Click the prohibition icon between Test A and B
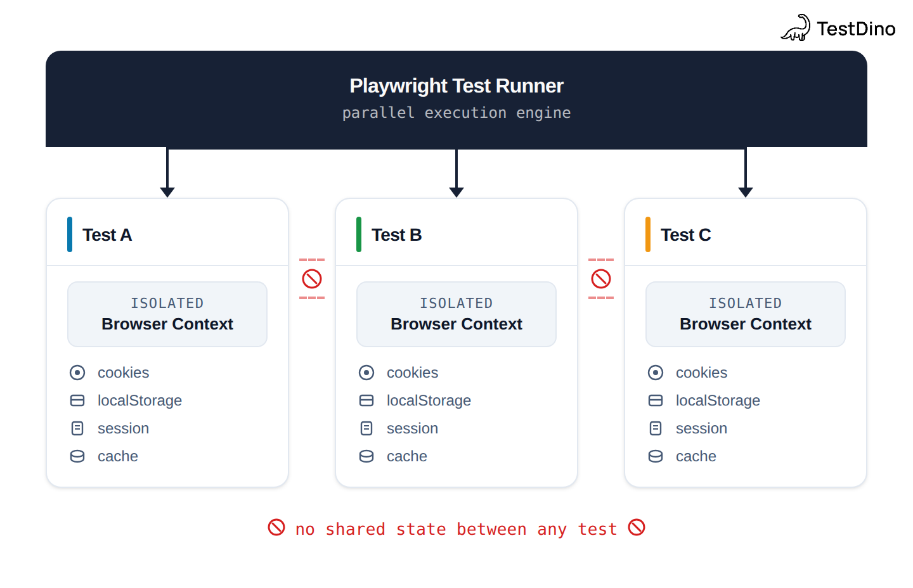 [311, 279]
